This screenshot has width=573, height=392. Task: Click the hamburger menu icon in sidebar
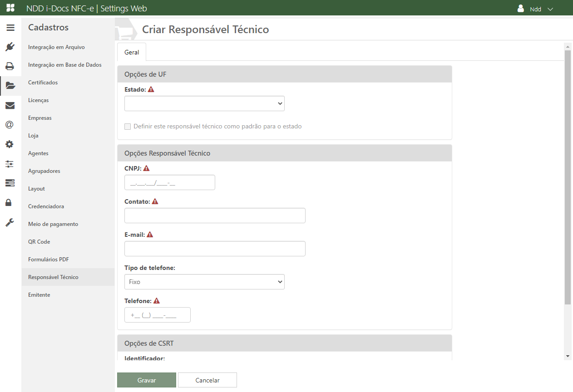(10, 28)
